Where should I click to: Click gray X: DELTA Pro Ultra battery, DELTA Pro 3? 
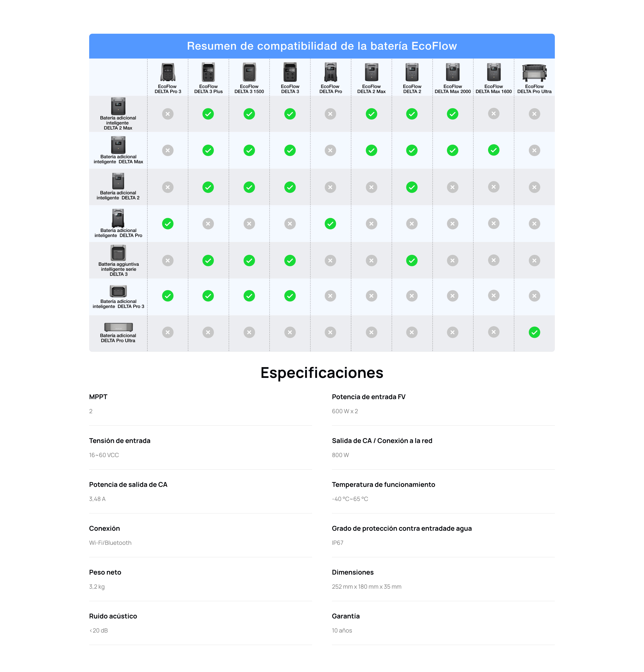pos(167,332)
